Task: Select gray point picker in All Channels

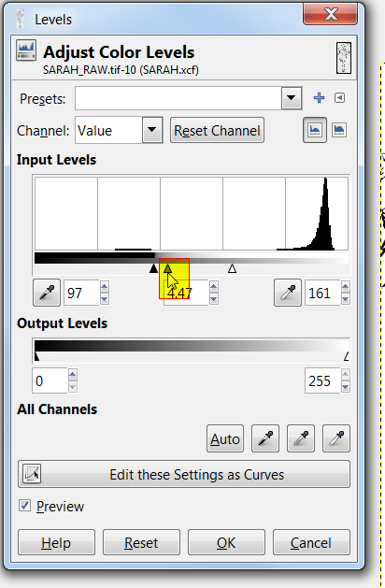Action: (301, 438)
